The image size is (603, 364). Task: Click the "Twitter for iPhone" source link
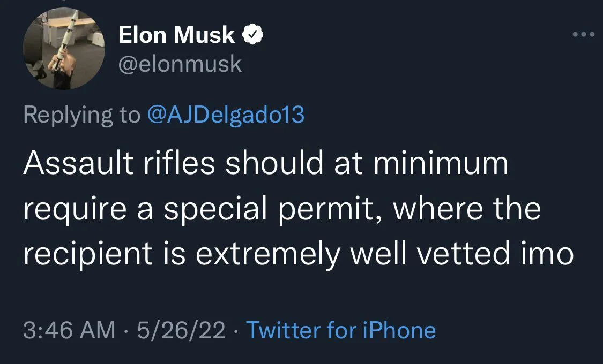[x=340, y=330]
